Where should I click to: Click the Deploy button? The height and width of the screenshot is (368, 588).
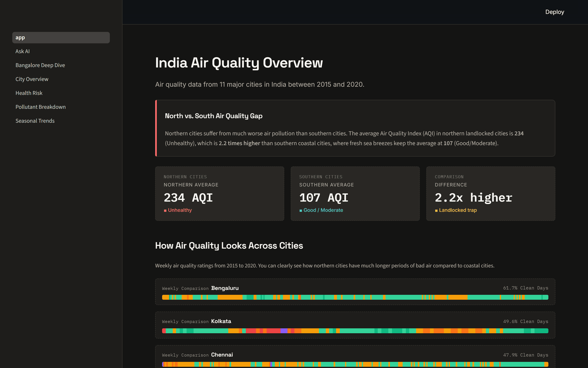coord(555,12)
